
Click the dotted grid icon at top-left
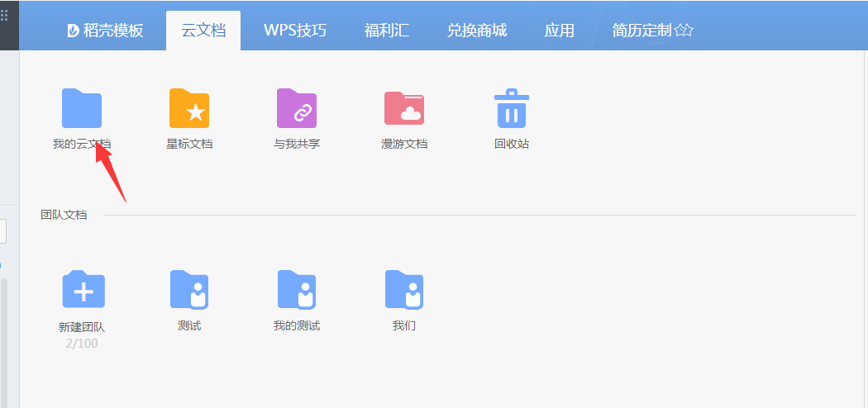tap(4, 15)
